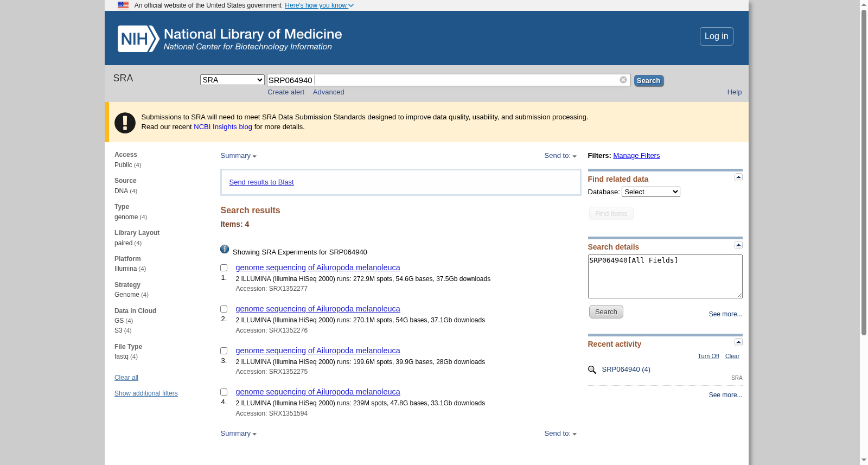Filter by genome type

pyautogui.click(x=126, y=217)
